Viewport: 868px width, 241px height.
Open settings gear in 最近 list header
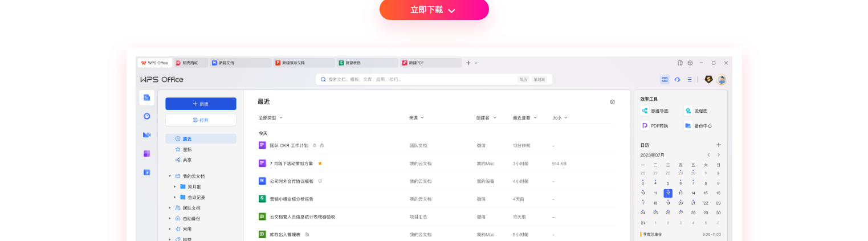613,102
